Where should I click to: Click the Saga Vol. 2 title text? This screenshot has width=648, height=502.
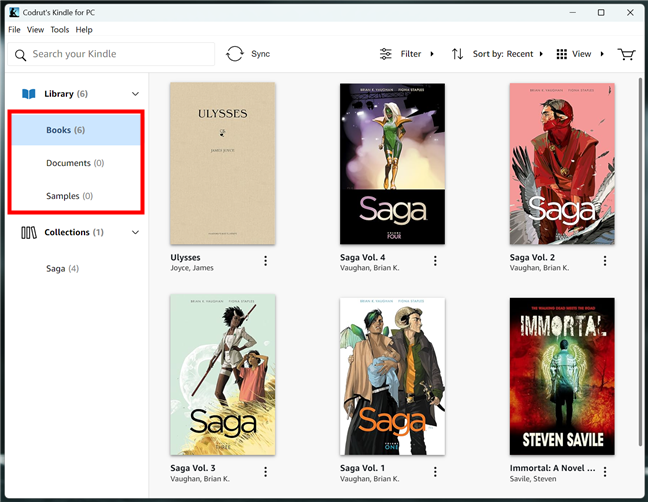point(532,257)
